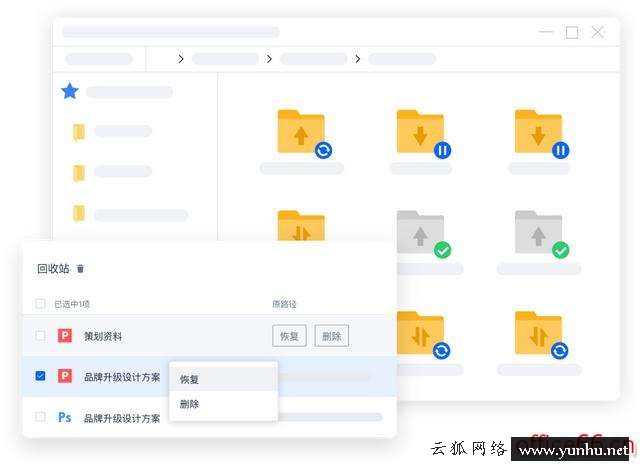This screenshot has height=468, width=640.
Task: Click the trash icon beside 回收站
Action: (x=80, y=268)
